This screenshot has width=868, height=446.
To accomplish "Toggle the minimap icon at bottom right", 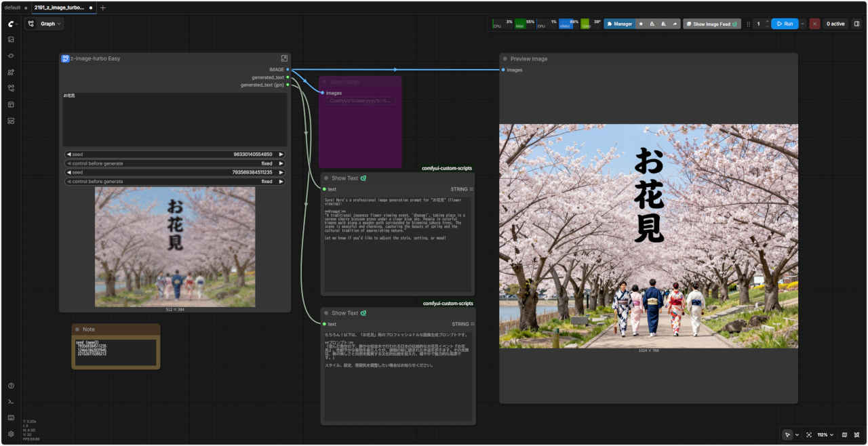I will 844,434.
